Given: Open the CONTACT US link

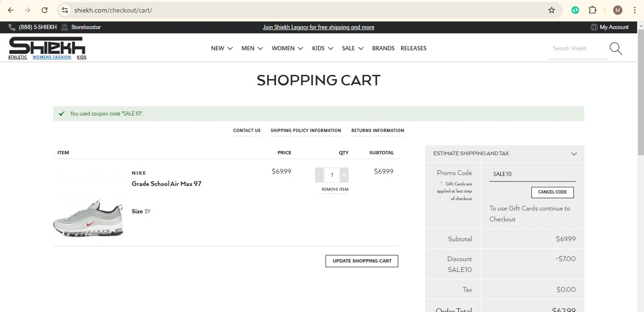Looking at the screenshot, I should click(247, 131).
